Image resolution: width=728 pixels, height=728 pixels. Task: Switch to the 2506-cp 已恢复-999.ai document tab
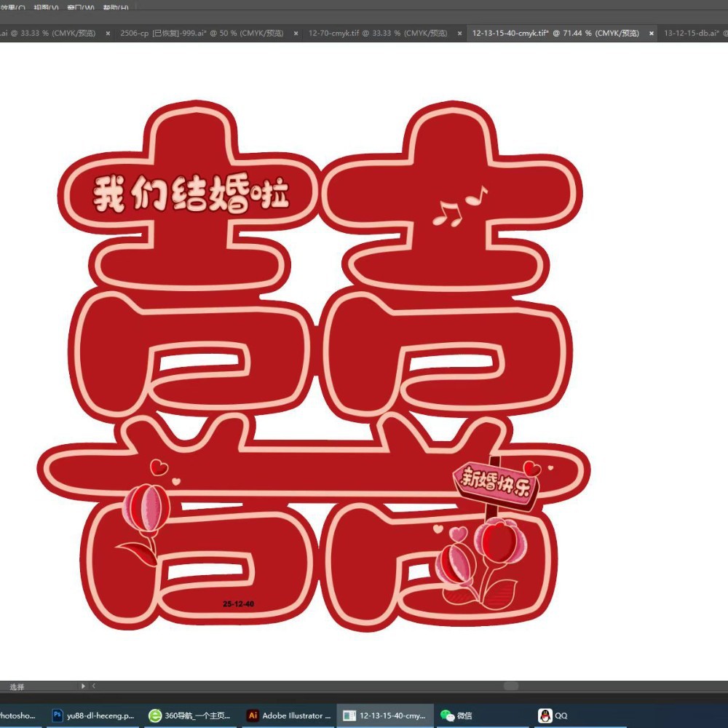pos(202,33)
